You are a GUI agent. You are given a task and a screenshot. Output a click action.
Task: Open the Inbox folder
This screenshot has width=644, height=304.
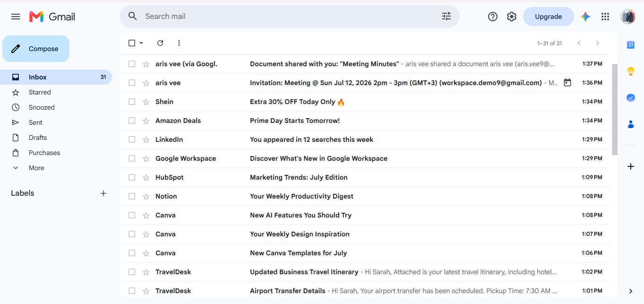point(56,77)
